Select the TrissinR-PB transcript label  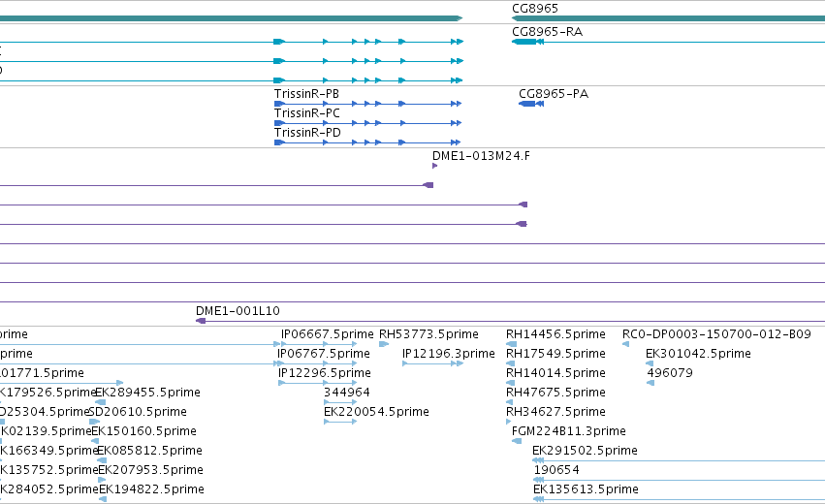tap(306, 94)
